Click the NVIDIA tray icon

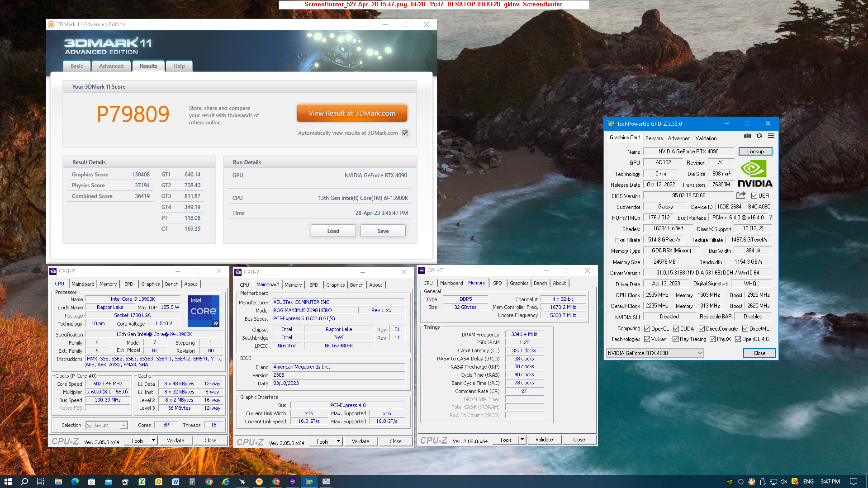[730, 481]
